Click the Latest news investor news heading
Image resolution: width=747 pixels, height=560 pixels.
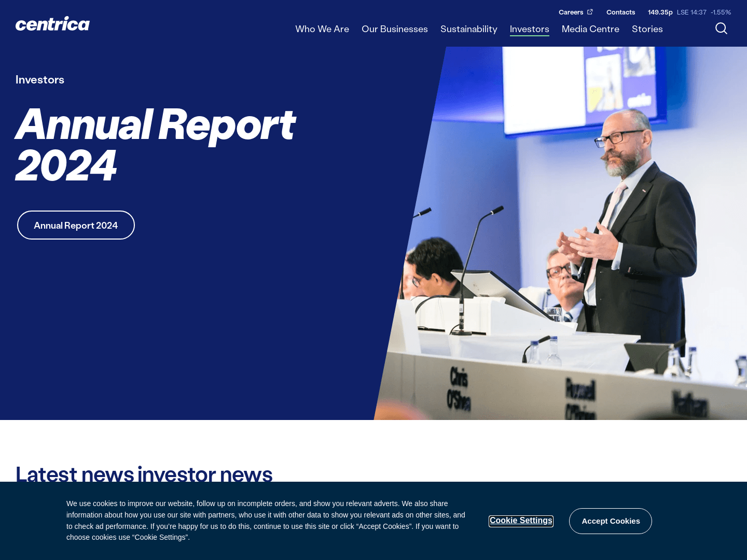tap(144, 474)
